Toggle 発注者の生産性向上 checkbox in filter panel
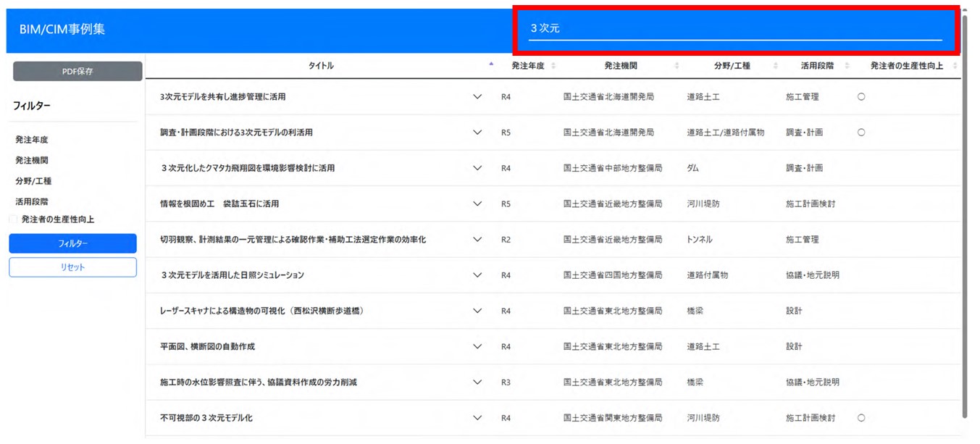Screen dimensions: 980x444 [x=13, y=219]
